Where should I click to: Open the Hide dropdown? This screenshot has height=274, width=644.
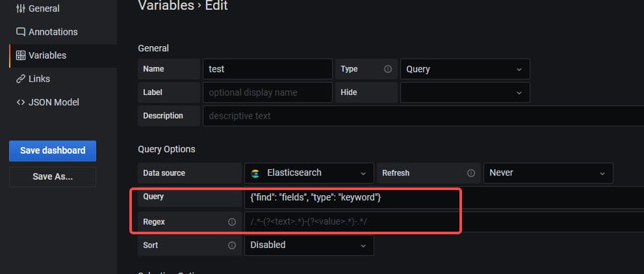pos(465,92)
